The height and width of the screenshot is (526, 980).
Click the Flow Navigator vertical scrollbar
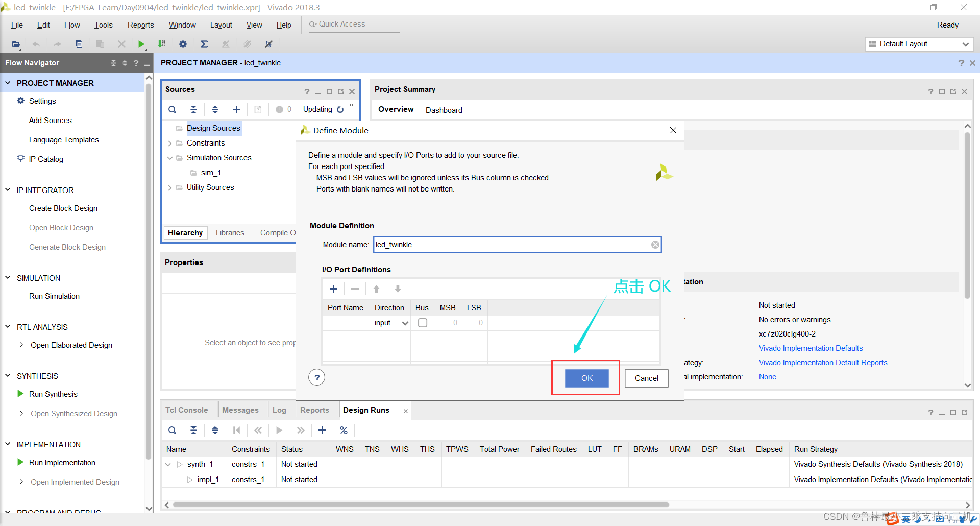[x=149, y=271]
